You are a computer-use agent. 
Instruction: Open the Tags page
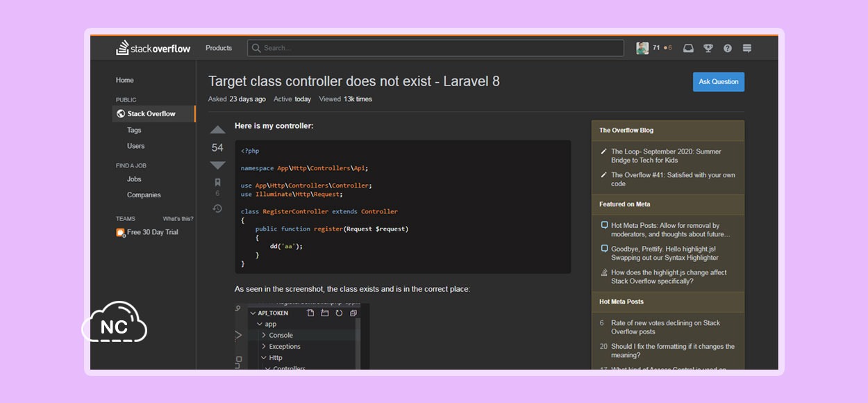(134, 130)
